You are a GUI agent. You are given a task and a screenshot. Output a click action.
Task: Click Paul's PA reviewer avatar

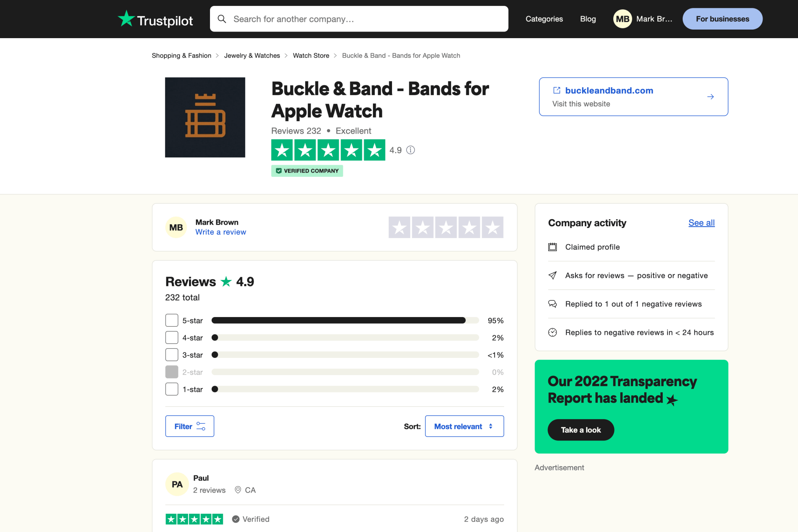click(x=177, y=484)
